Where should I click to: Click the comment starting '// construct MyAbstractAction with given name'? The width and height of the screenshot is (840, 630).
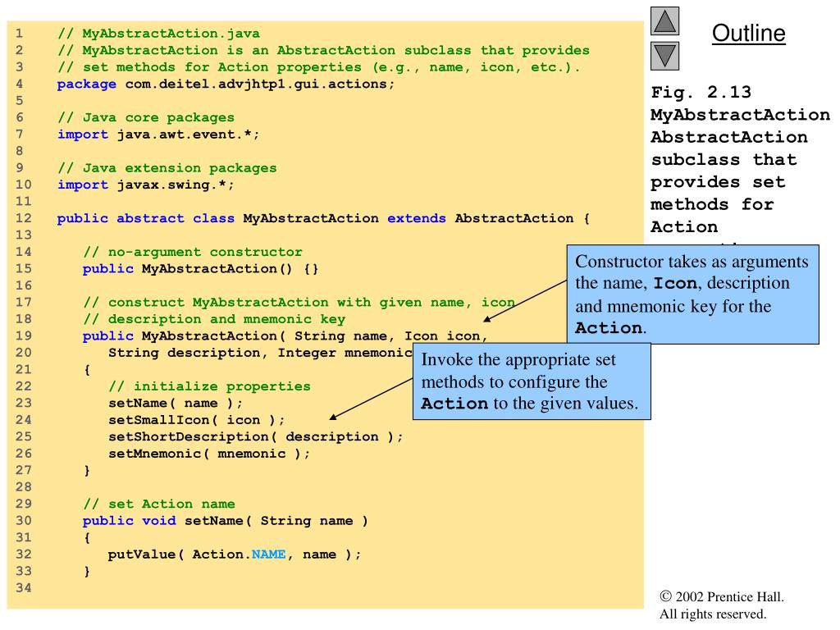[x=299, y=302]
